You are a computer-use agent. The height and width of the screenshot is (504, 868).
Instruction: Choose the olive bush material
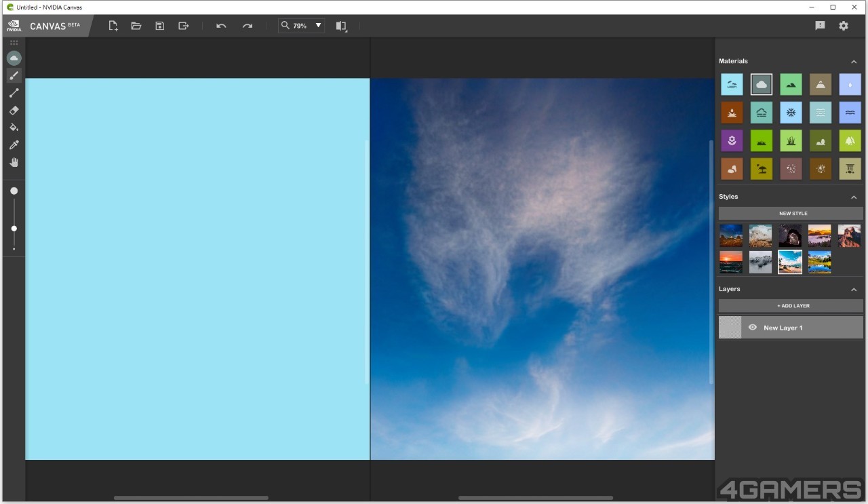821,140
